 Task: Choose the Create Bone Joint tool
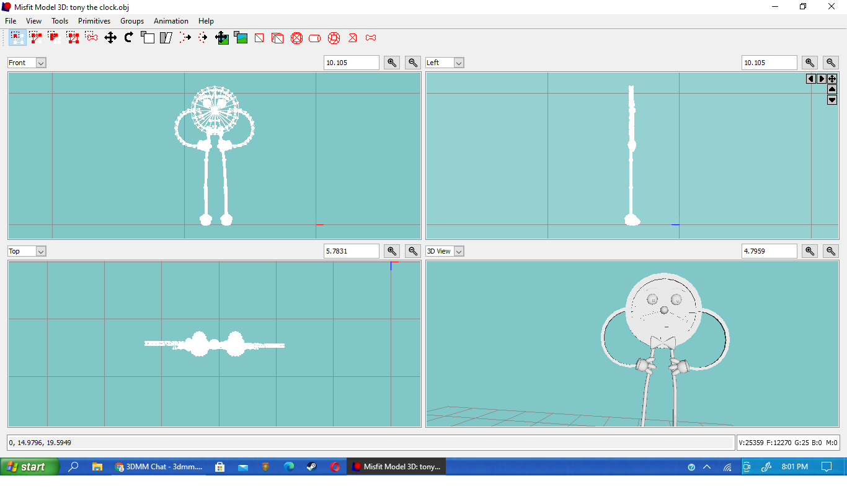pyautogui.click(x=371, y=38)
